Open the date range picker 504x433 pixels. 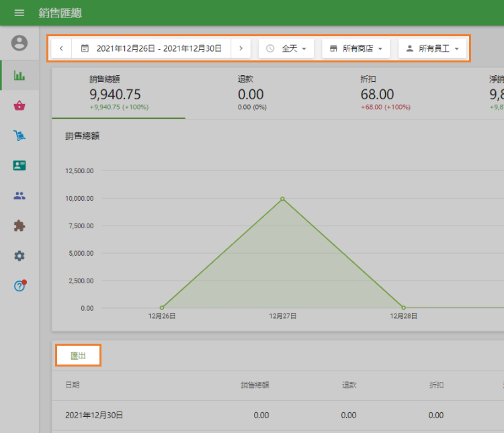151,48
